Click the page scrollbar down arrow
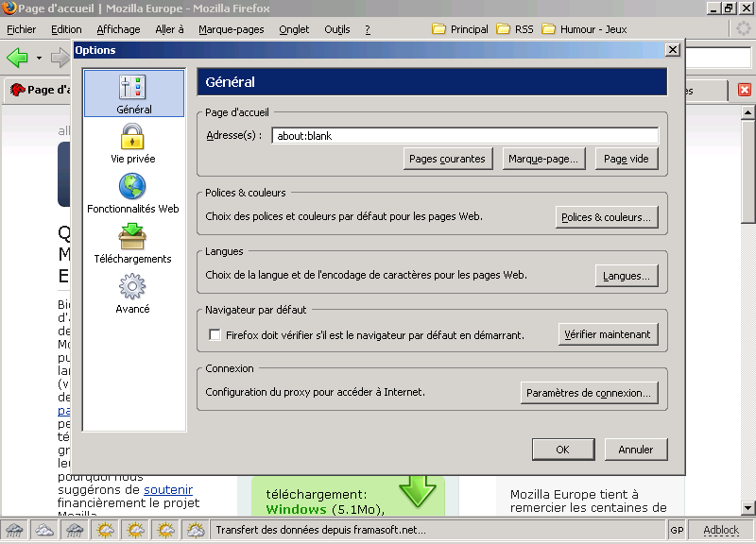 [x=747, y=507]
